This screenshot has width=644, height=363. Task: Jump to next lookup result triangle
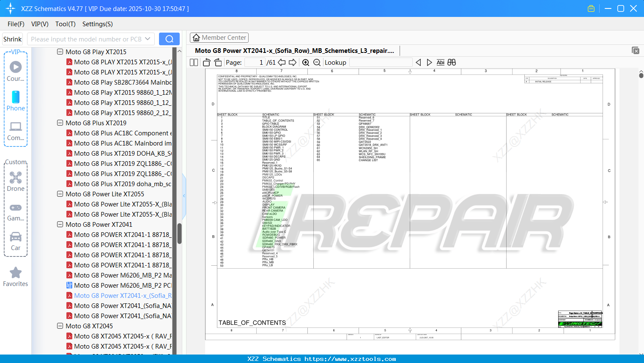429,63
